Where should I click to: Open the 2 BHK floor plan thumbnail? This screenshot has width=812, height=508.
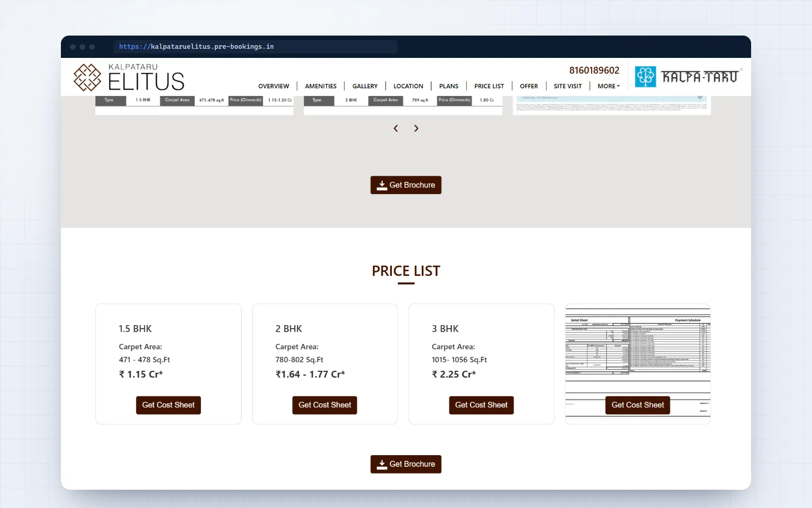point(403,105)
